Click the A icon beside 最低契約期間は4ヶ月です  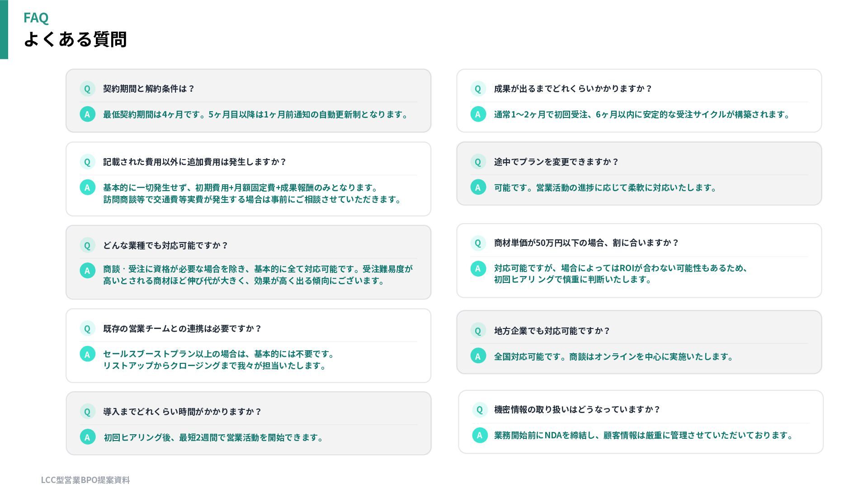click(87, 114)
